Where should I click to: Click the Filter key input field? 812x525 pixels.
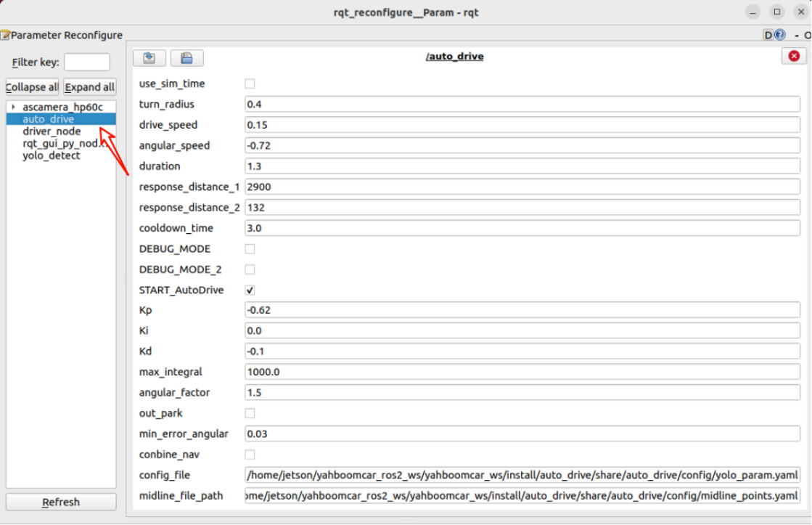point(87,62)
